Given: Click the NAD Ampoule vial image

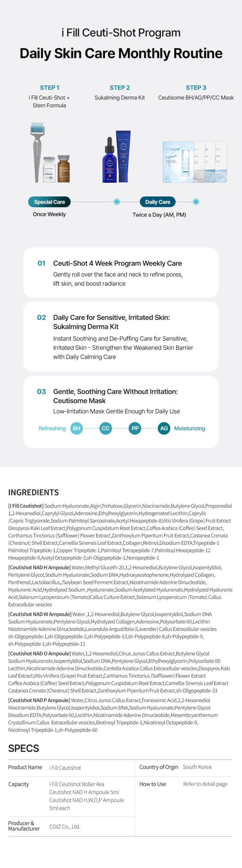Looking at the screenshot, I should point(49,170).
